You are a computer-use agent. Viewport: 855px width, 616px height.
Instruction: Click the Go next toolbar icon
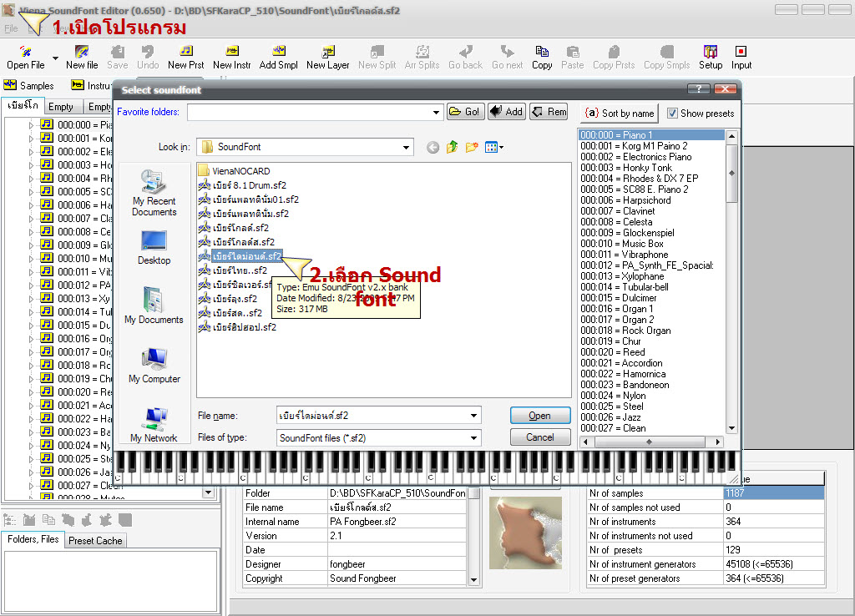[507, 58]
